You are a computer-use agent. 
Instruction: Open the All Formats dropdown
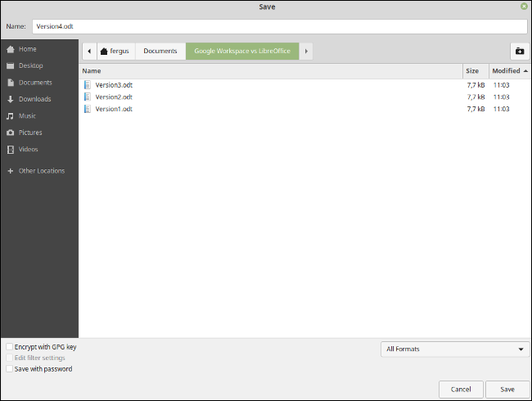455,349
